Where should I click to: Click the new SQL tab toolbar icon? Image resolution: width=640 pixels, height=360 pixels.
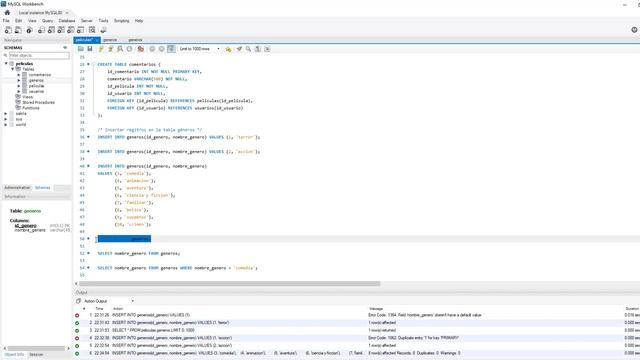coord(8,30)
